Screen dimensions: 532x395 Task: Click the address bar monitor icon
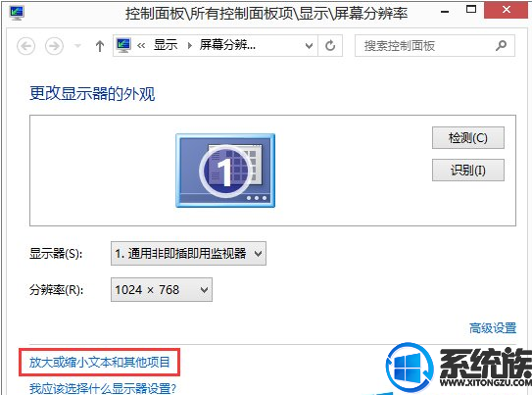point(123,45)
